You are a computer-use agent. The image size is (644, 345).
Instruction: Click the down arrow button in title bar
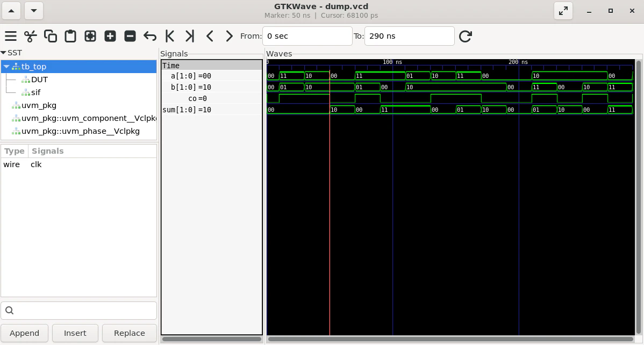pos(34,11)
